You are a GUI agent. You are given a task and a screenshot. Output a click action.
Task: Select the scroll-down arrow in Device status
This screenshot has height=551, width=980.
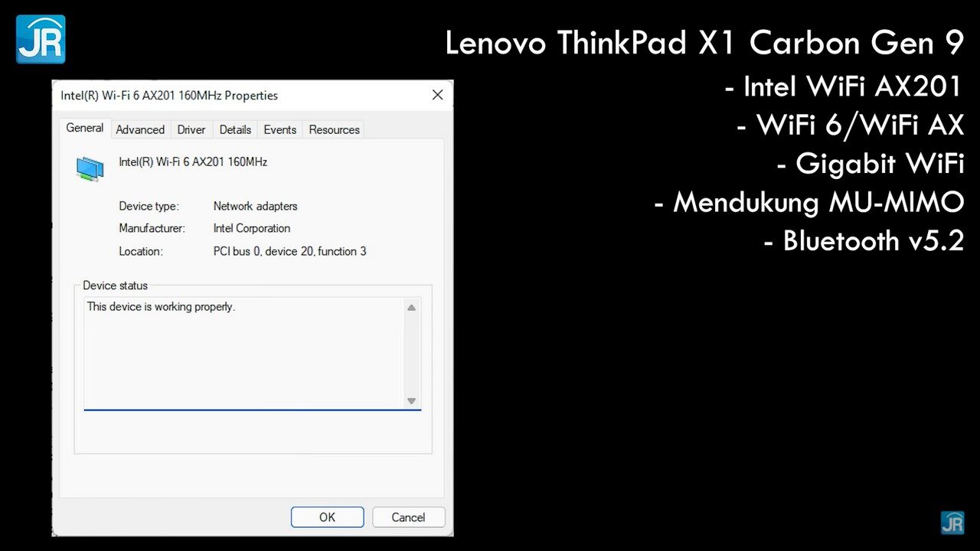pyautogui.click(x=411, y=400)
